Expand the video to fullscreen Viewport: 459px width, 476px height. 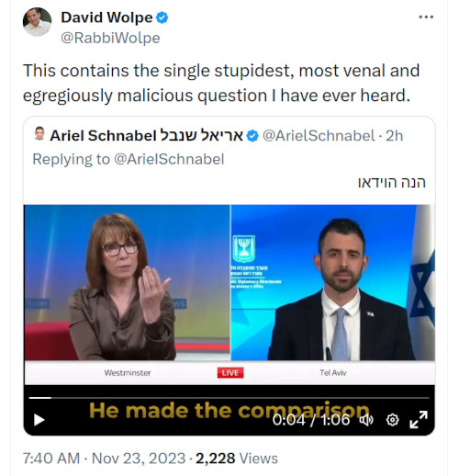[419, 420]
